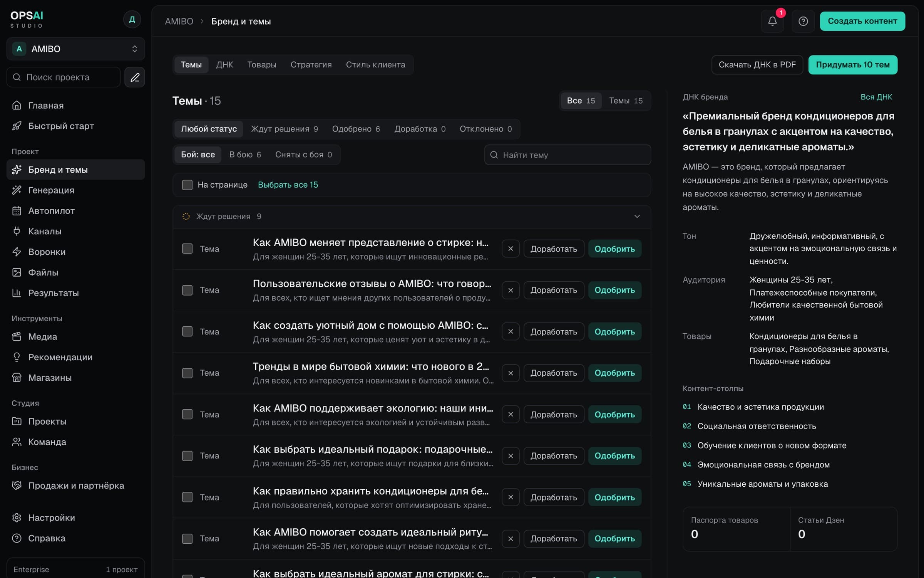Open the AMIBO project switcher dropdown

pos(75,49)
